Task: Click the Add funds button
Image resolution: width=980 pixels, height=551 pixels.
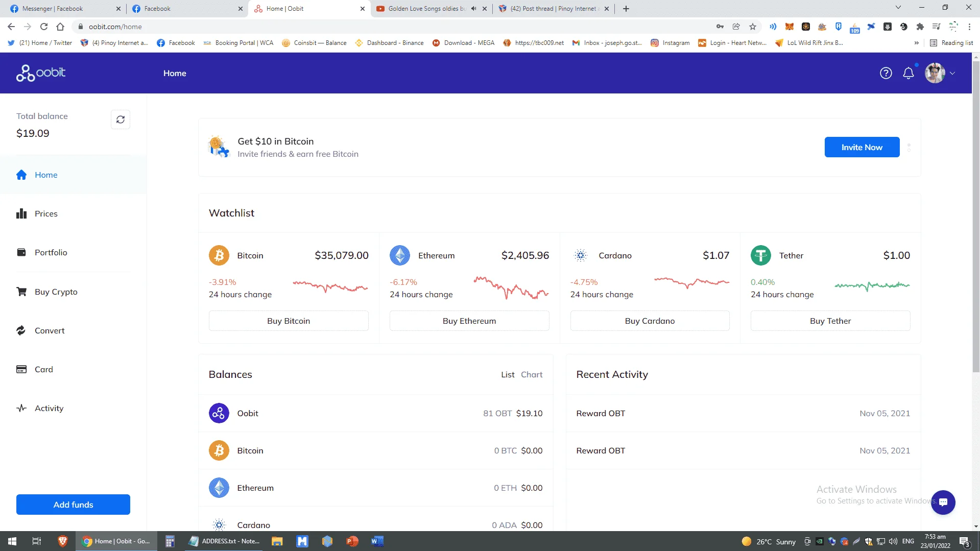Action: (x=73, y=505)
